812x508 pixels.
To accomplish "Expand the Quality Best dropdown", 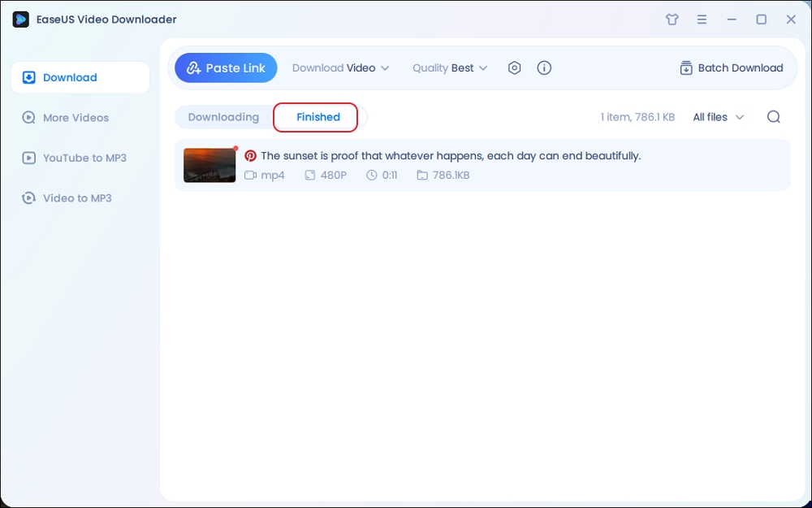I will [450, 68].
